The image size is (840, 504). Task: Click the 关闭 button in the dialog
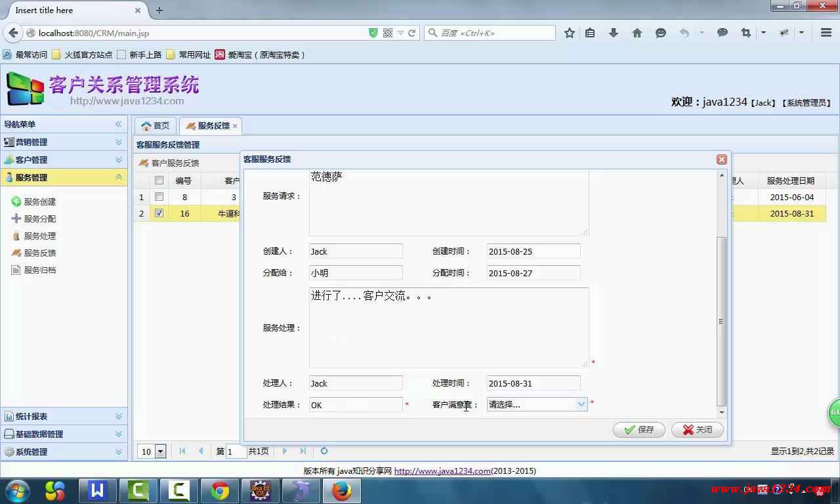click(x=697, y=429)
